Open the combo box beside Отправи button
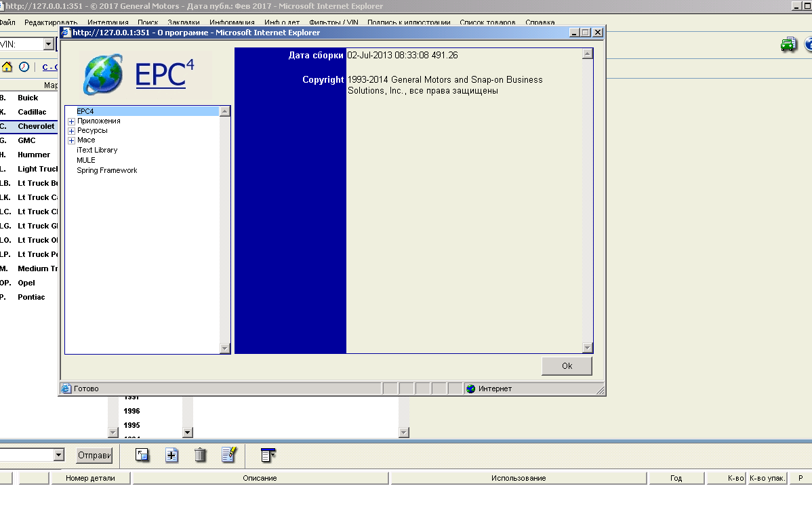 58,455
